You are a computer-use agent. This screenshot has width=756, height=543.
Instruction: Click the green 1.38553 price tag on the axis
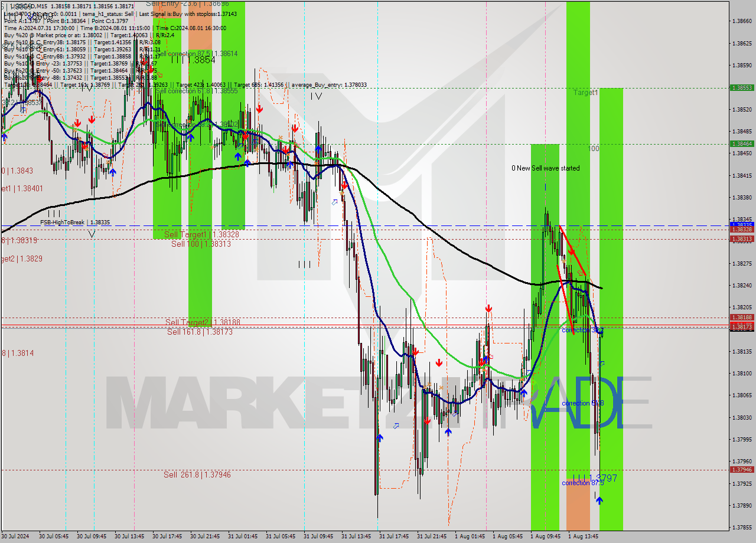pyautogui.click(x=741, y=87)
